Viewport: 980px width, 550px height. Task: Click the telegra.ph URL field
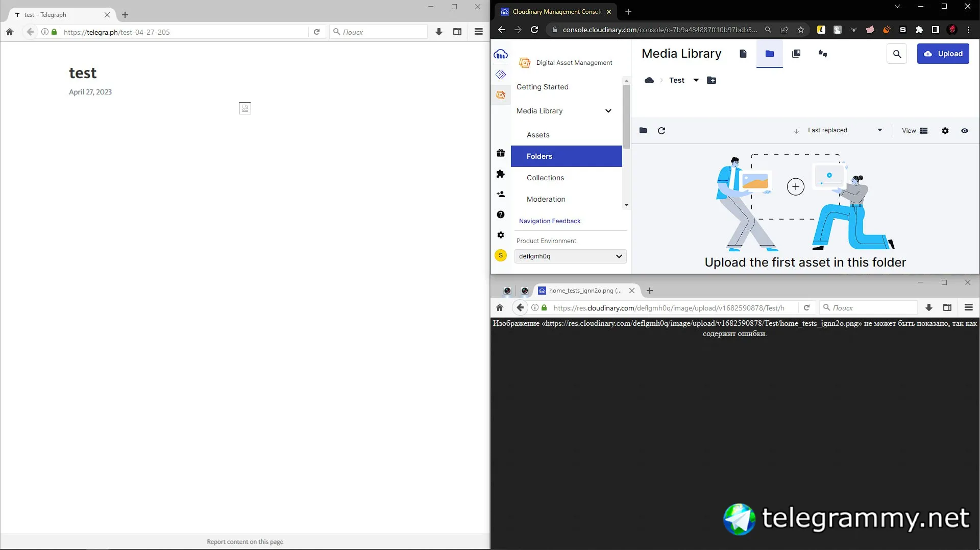click(x=185, y=32)
